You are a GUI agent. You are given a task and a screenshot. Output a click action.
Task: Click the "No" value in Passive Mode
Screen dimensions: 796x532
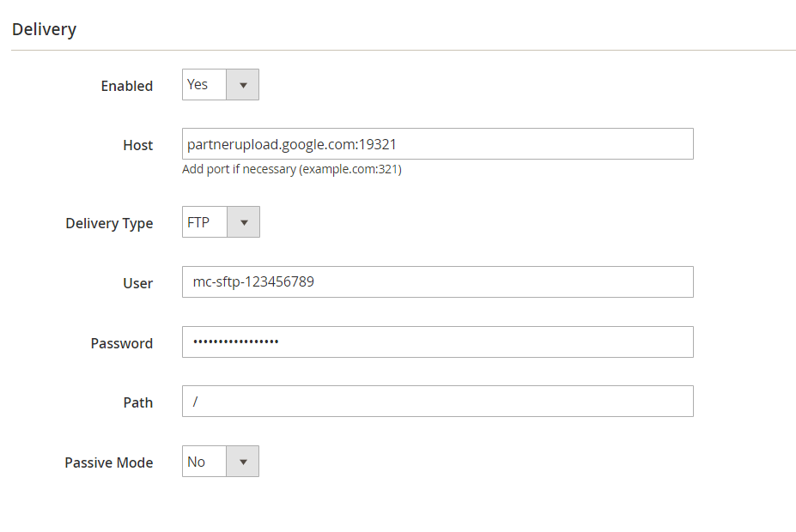pos(196,462)
